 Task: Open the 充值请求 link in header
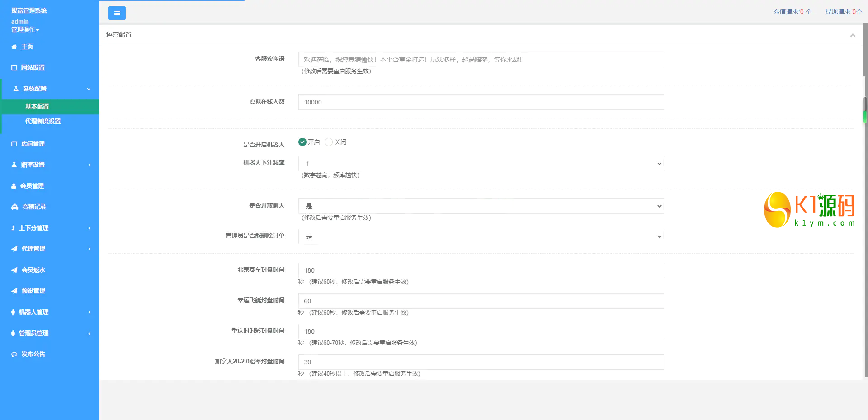click(x=792, y=12)
